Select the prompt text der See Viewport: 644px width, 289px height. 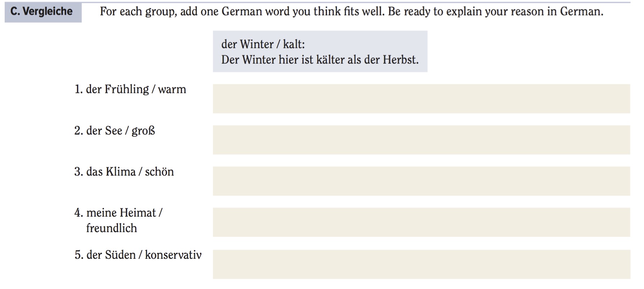pyautogui.click(x=104, y=131)
